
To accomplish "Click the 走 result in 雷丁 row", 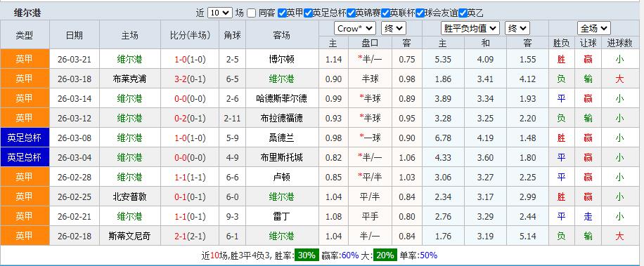I will coord(588,217).
